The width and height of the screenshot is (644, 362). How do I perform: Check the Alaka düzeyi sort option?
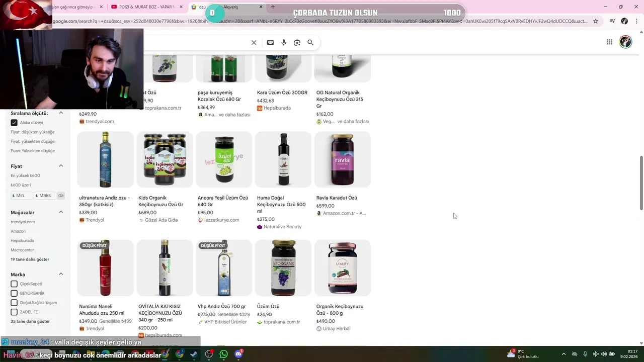click(14, 123)
